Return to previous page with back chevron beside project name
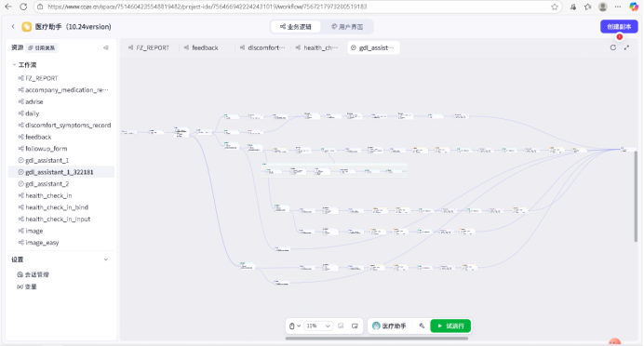 13,27
